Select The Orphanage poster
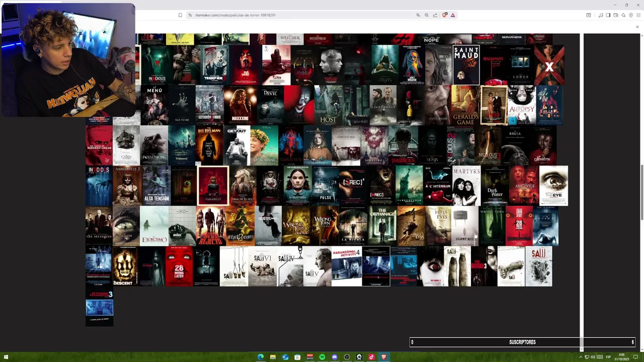 point(382,226)
